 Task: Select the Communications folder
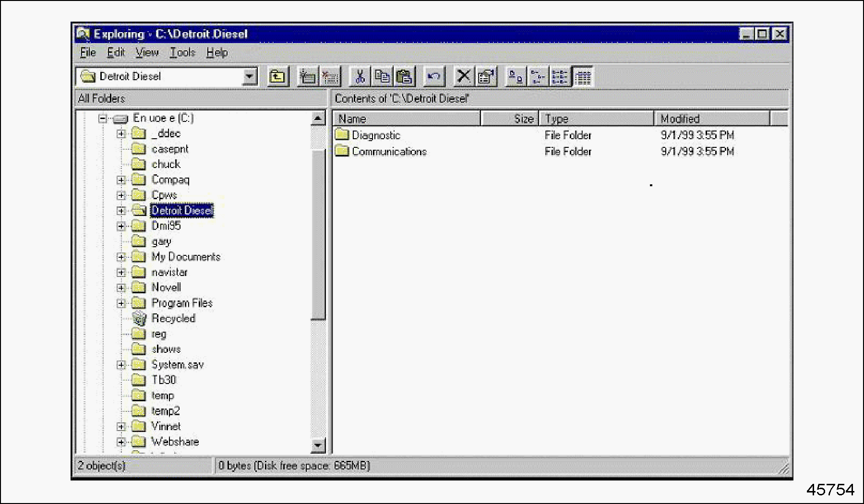point(389,152)
